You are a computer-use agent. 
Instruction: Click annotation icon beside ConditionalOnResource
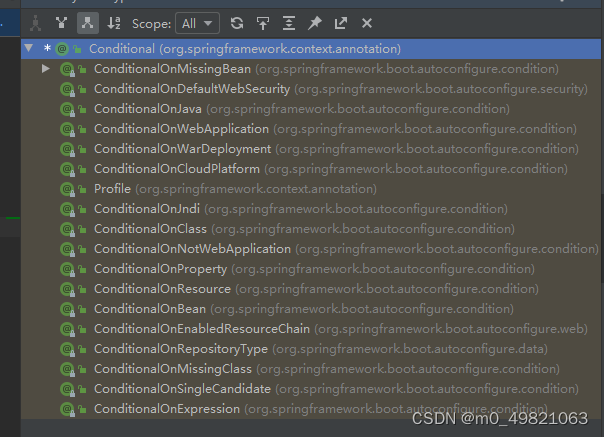[67, 289]
